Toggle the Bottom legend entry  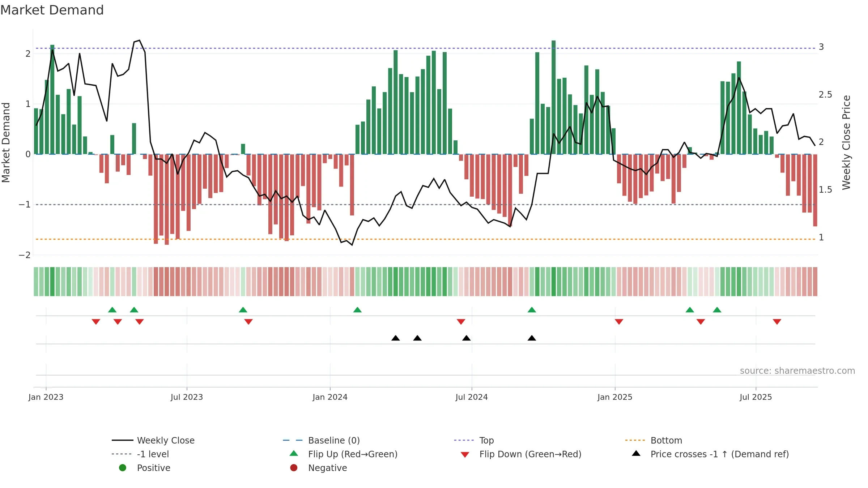(654, 440)
